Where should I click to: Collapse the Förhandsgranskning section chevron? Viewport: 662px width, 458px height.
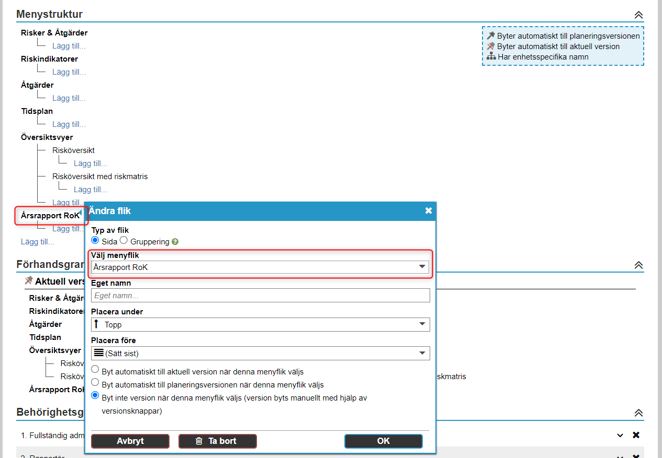coord(638,265)
